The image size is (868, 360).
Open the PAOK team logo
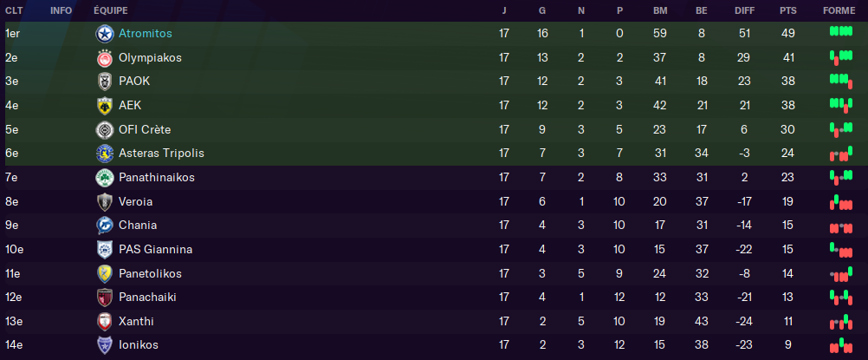[x=105, y=82]
